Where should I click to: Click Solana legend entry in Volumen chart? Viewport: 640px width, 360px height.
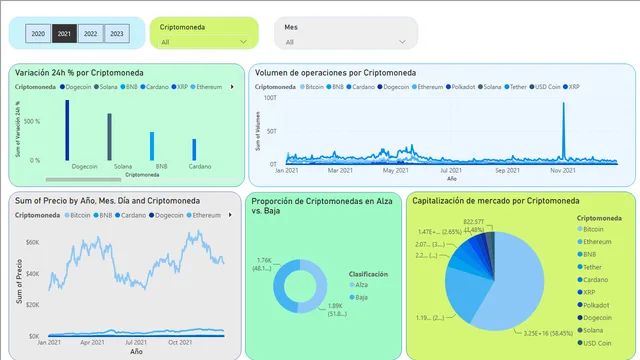click(489, 87)
